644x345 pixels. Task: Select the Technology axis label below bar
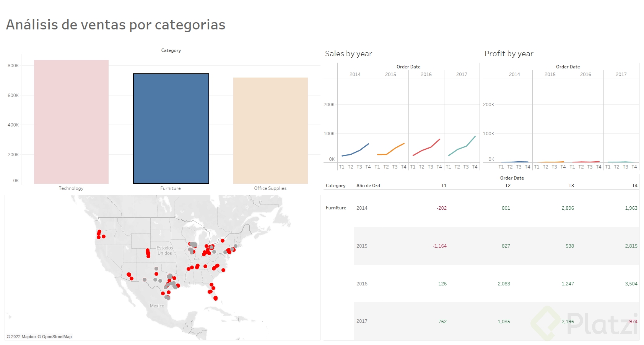point(71,188)
